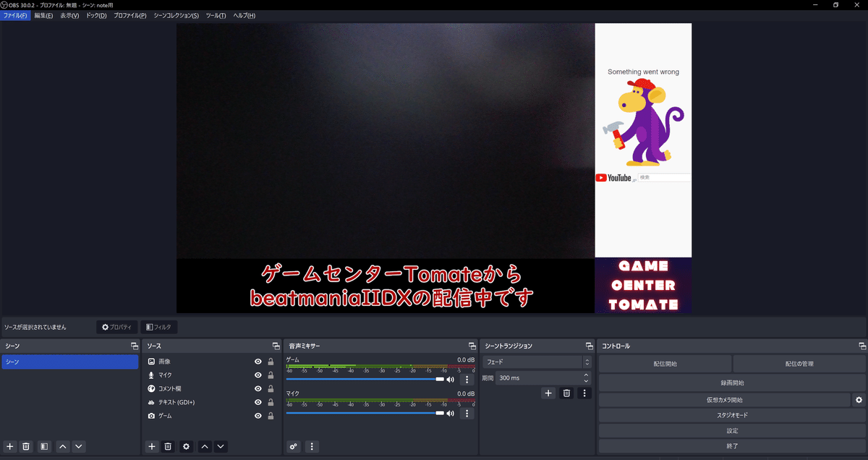868x460 pixels.
Task: Open the ツール(T) menu
Action: point(216,15)
